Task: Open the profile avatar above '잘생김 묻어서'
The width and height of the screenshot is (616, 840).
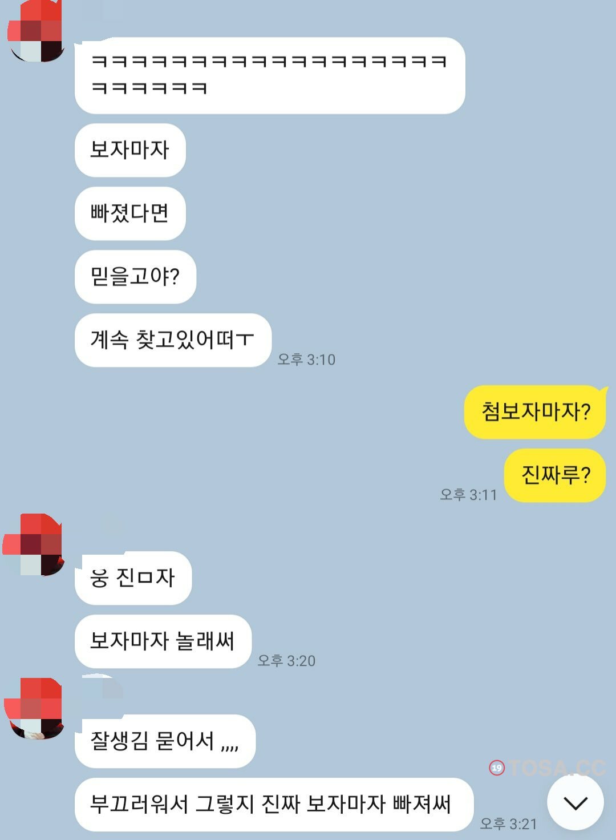Action: (35, 709)
